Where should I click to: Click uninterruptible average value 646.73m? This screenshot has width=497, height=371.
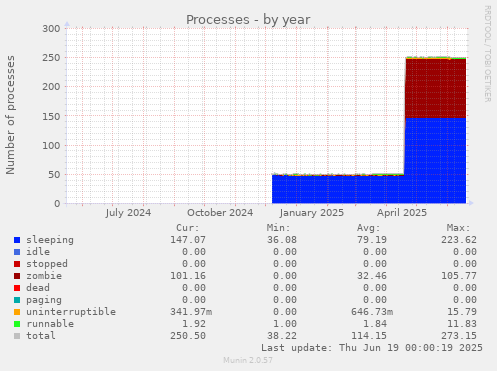click(372, 312)
